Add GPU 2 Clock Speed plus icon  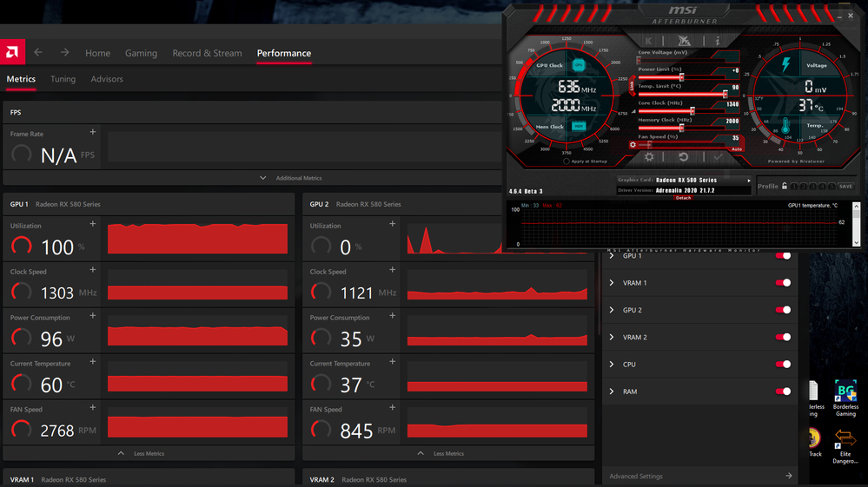tap(393, 270)
